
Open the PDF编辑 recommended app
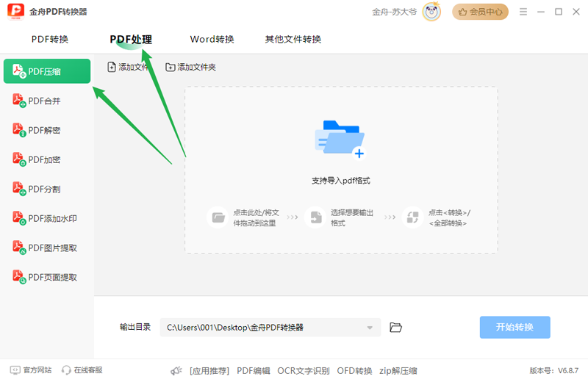point(254,371)
